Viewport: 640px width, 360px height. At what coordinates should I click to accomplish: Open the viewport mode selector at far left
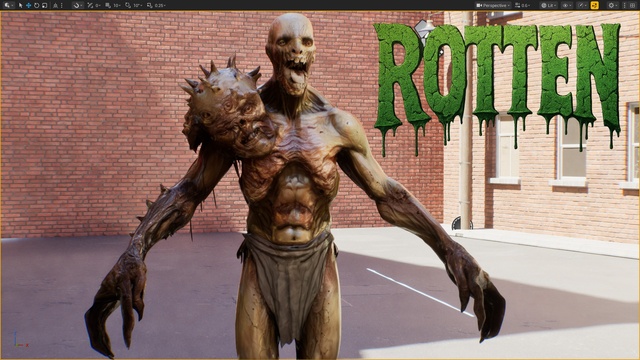(9, 5)
